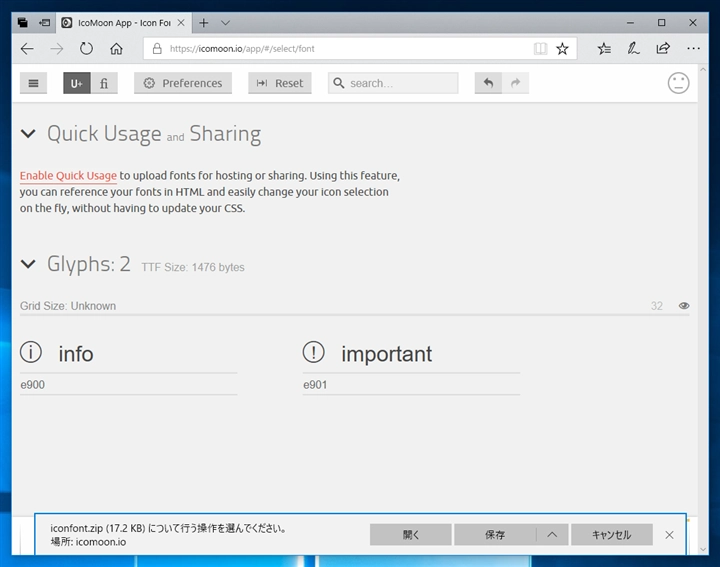Edit the e901 unicode code field

tap(411, 385)
